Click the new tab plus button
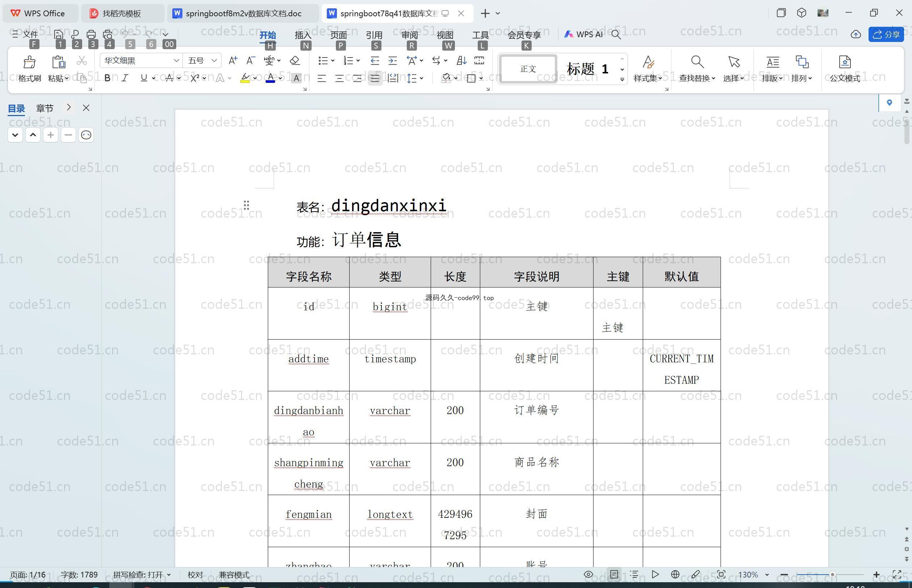The image size is (912, 588). click(485, 13)
